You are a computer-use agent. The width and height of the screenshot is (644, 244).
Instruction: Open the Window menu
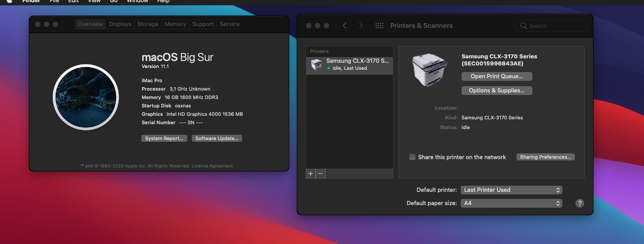tap(137, 1)
